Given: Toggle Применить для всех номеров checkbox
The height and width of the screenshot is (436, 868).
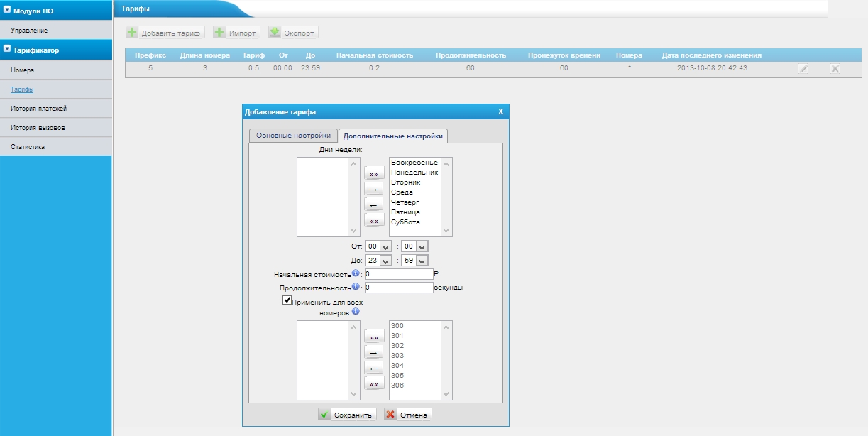Looking at the screenshot, I should [x=287, y=300].
